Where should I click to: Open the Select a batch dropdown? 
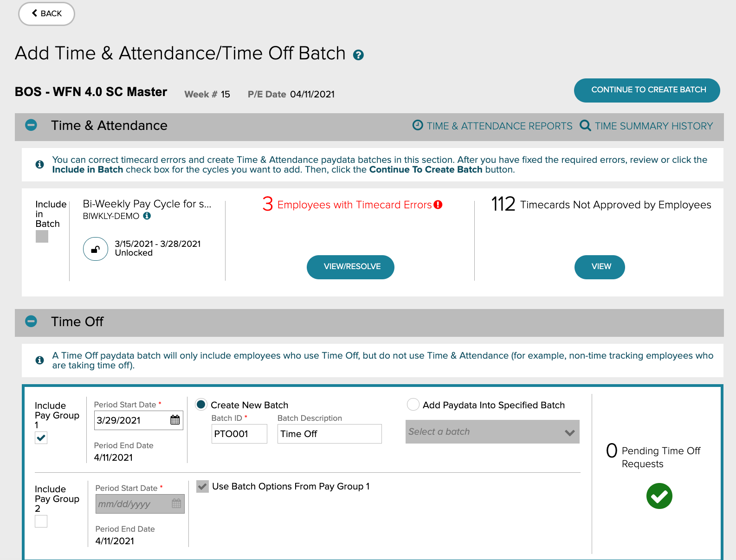pos(492,432)
